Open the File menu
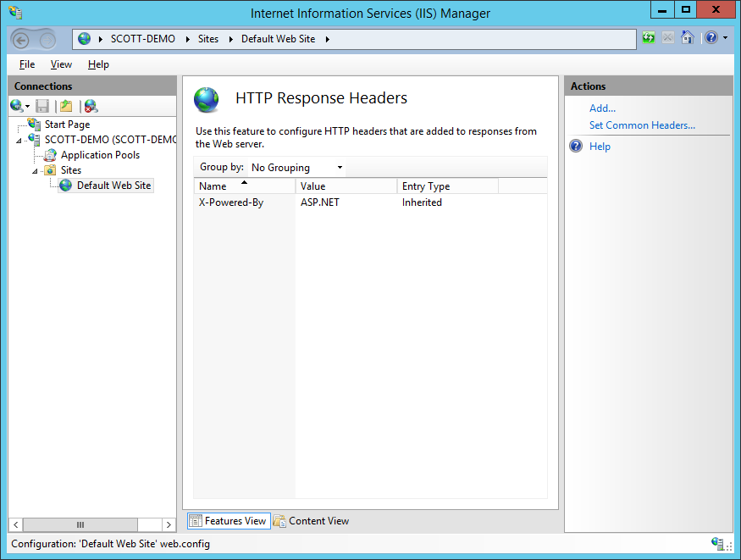The height and width of the screenshot is (560, 741). pyautogui.click(x=27, y=64)
